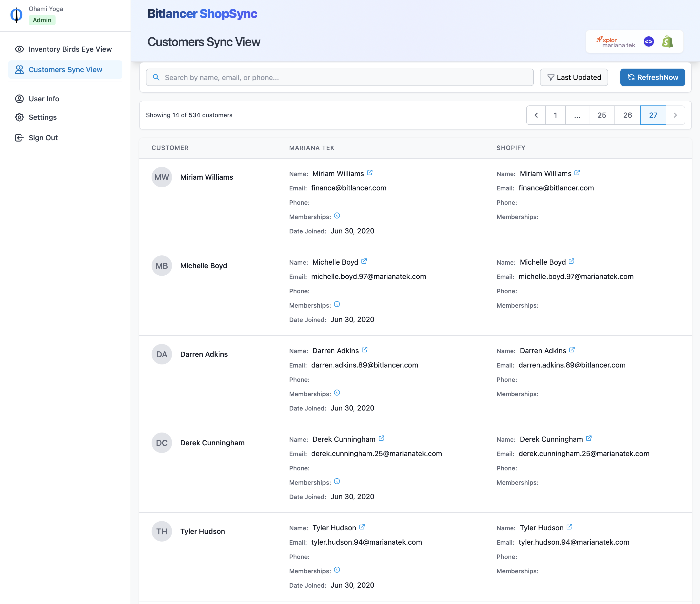The width and height of the screenshot is (700, 604).
Task: Click the TH avatar for Tyler Hudson
Action: [x=162, y=531]
